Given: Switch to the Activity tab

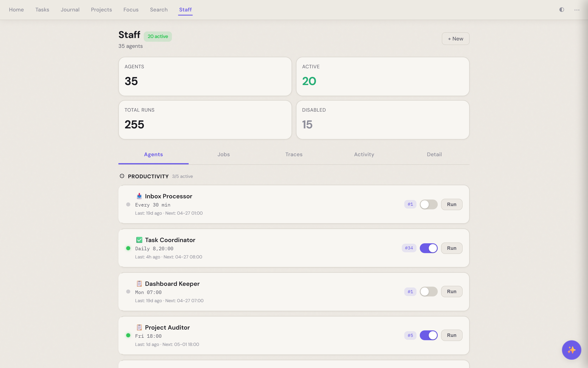Looking at the screenshot, I should pos(364,155).
